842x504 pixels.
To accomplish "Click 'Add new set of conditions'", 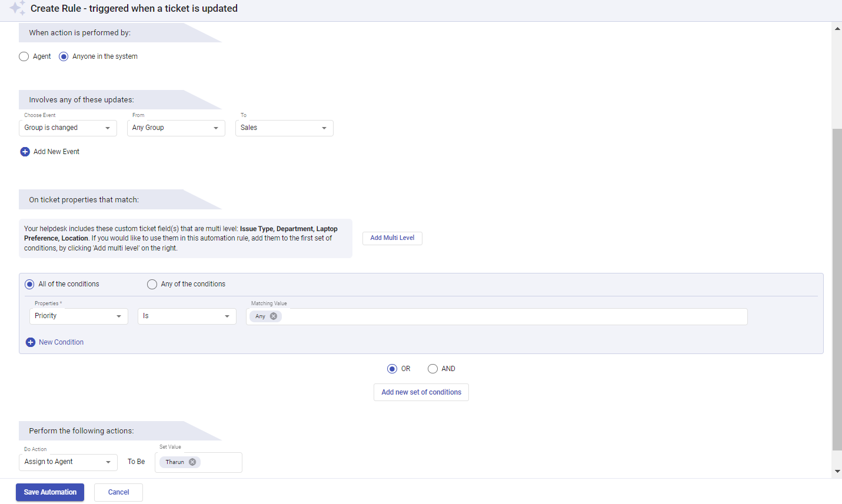I will (x=421, y=392).
